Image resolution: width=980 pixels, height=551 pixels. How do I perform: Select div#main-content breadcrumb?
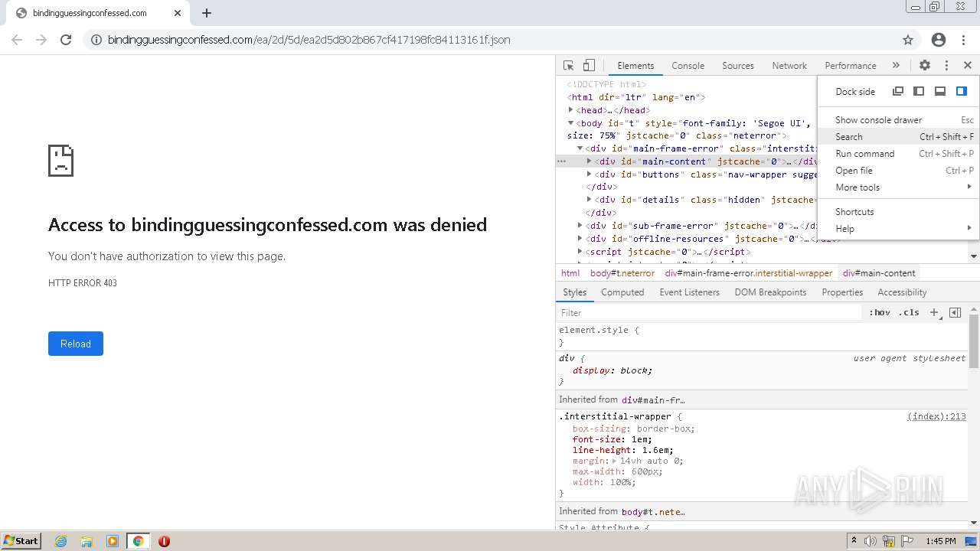pos(879,273)
